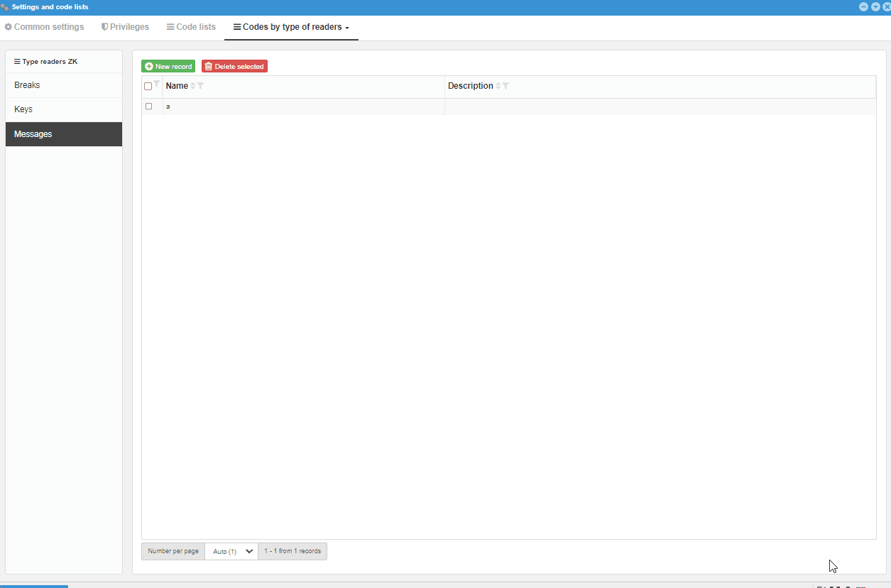The width and height of the screenshot is (891, 588).
Task: Click the "Number per page" label
Action: [x=173, y=551]
